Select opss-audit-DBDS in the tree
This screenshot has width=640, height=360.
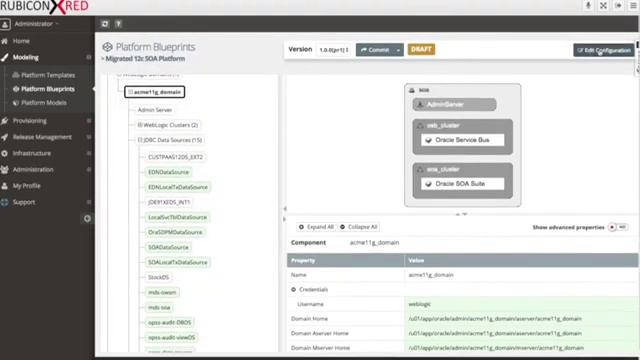click(169, 322)
